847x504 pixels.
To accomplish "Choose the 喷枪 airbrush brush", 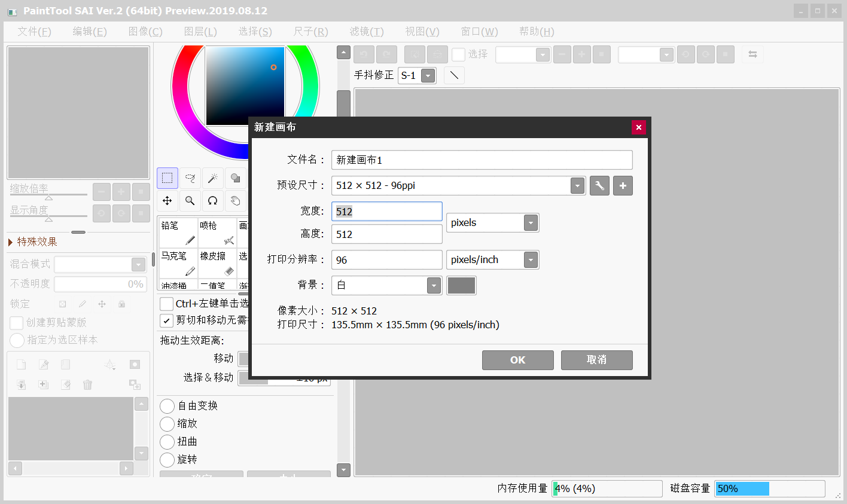I will tap(217, 233).
